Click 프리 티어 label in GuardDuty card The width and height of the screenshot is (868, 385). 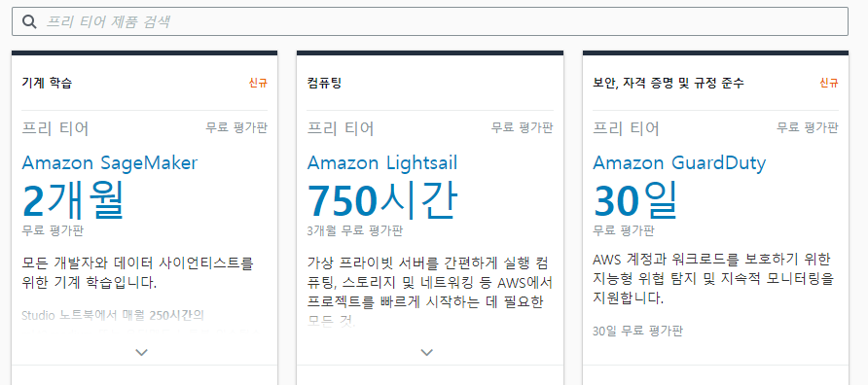pos(626,128)
